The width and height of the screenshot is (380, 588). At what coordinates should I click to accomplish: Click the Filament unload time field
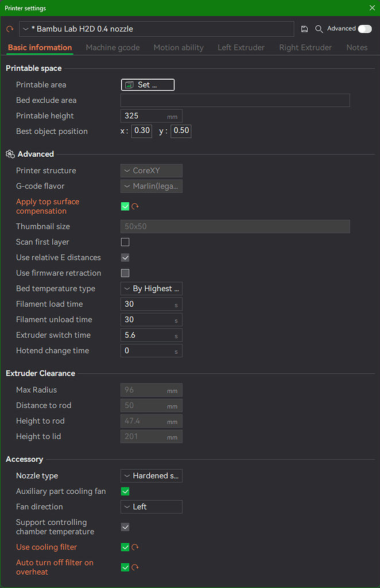pyautogui.click(x=152, y=320)
